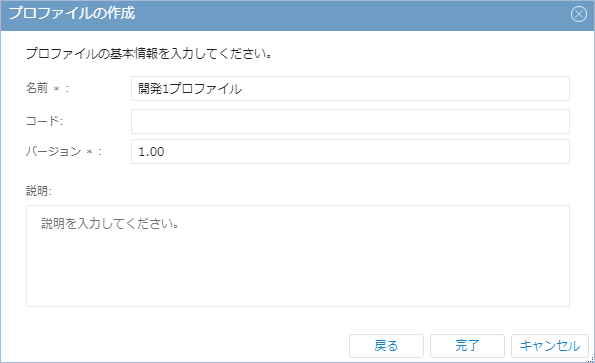The image size is (595, 363).
Task: Click placeholder text 説明を入力してください
Action: [110, 223]
